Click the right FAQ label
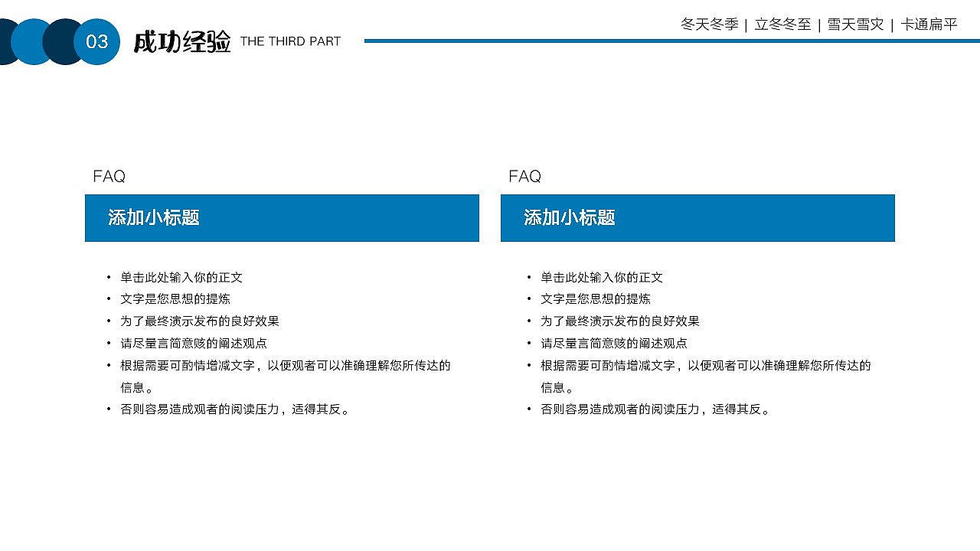Screen dimensions: 980x551 coord(525,177)
